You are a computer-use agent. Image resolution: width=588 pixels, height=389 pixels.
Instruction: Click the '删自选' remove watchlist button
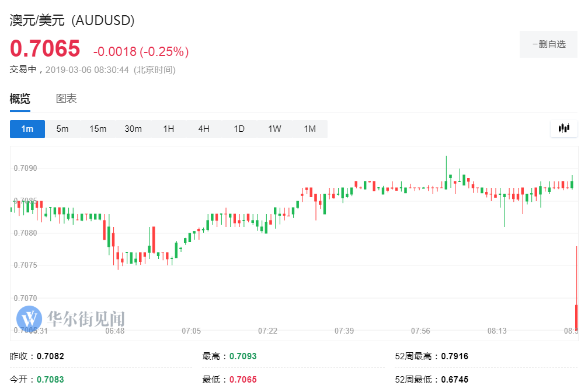548,44
